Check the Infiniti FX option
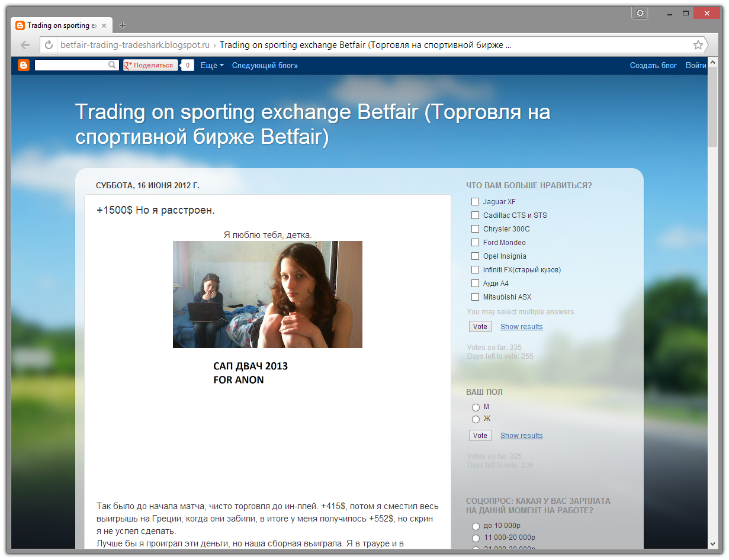The image size is (729, 560). [475, 270]
